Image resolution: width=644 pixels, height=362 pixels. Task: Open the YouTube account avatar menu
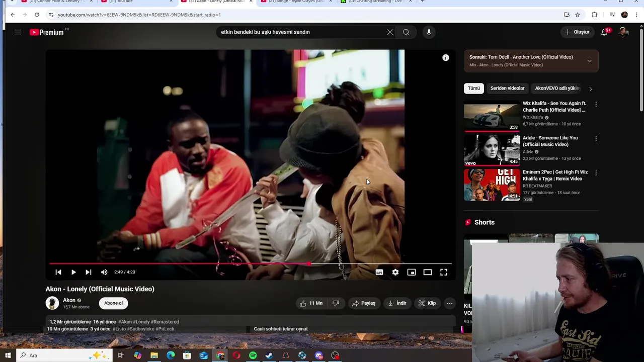(623, 32)
